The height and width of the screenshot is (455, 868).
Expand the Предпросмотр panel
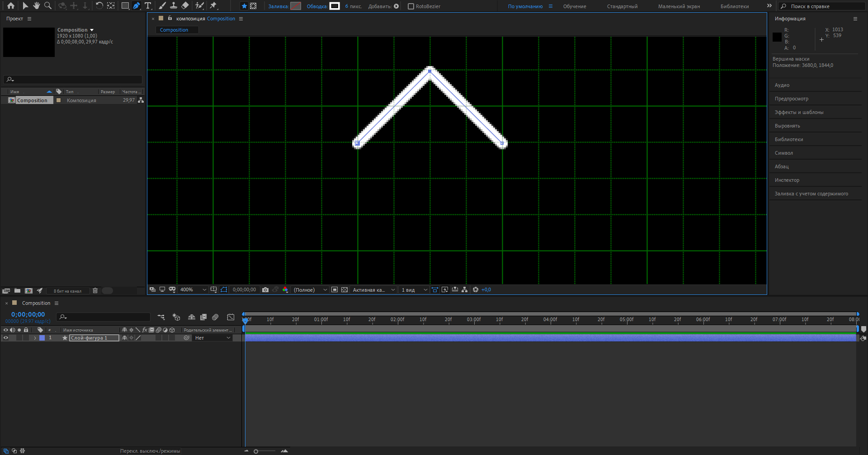[791, 99]
